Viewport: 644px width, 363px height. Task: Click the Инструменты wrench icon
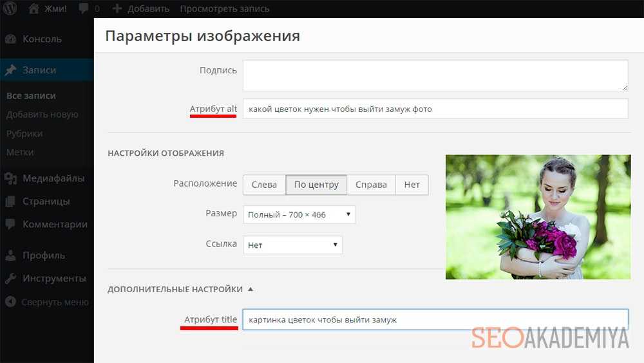11,279
